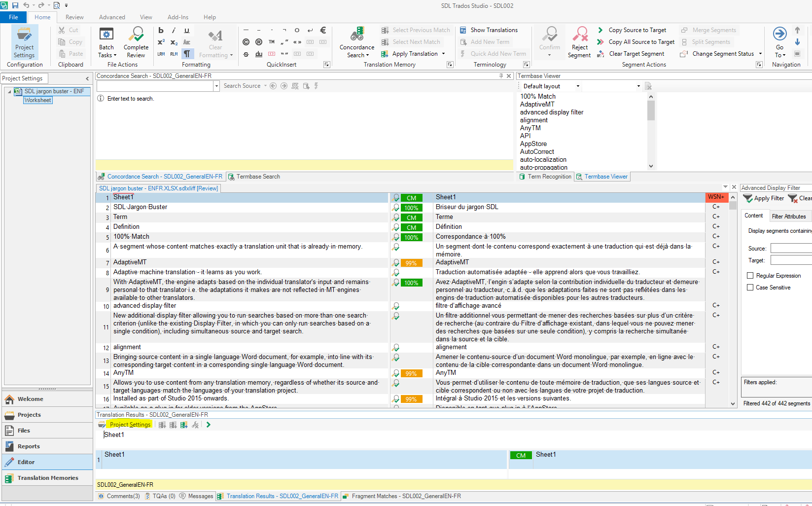The width and height of the screenshot is (812, 506).
Task: Enable Regular Expression checkbox
Action: [x=750, y=276]
